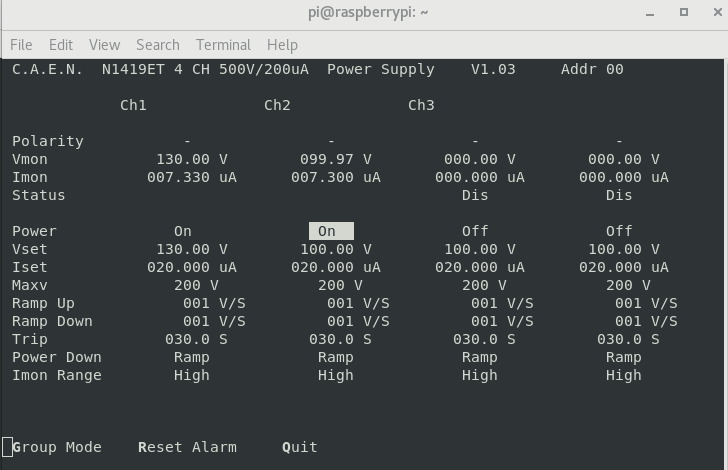Open the Edit menu
Image resolution: width=728 pixels, height=470 pixels.
click(x=61, y=45)
